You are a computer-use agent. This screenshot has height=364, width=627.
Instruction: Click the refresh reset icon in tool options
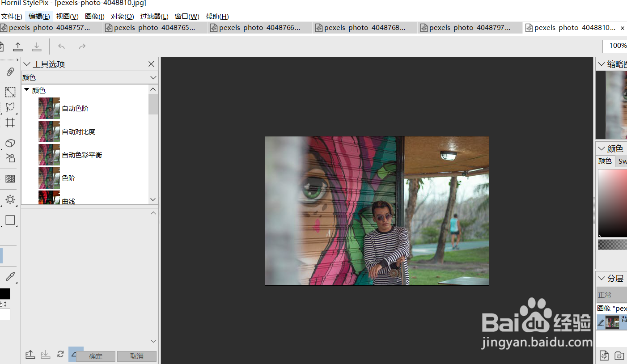[x=60, y=355]
